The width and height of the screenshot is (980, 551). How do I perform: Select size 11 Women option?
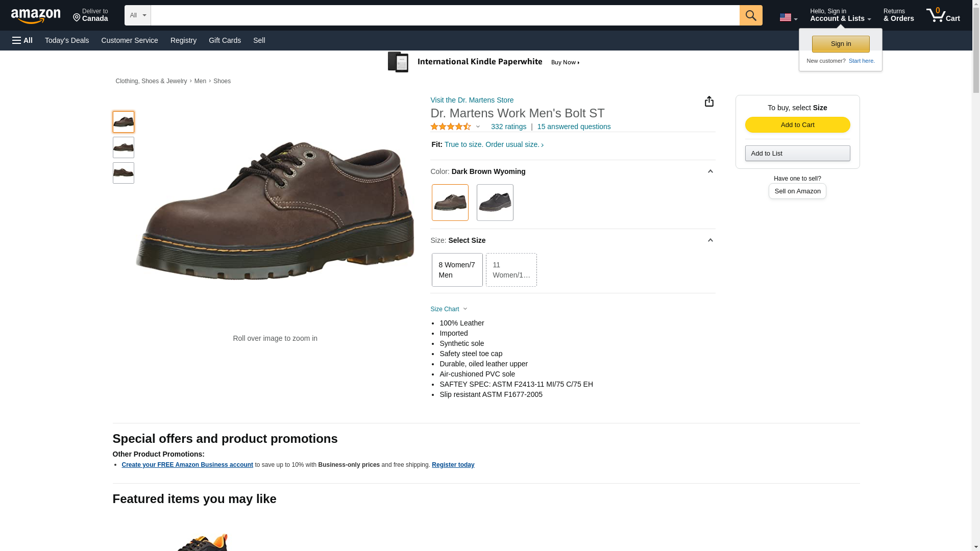(x=511, y=270)
